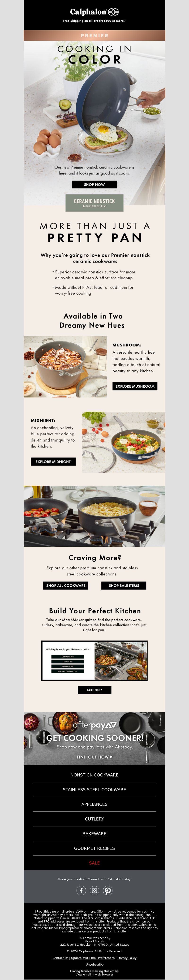Image resolution: width=189 pixels, height=980 pixels.
Task: Select Stainless Steel Cookware menu item
Action: coord(94,790)
